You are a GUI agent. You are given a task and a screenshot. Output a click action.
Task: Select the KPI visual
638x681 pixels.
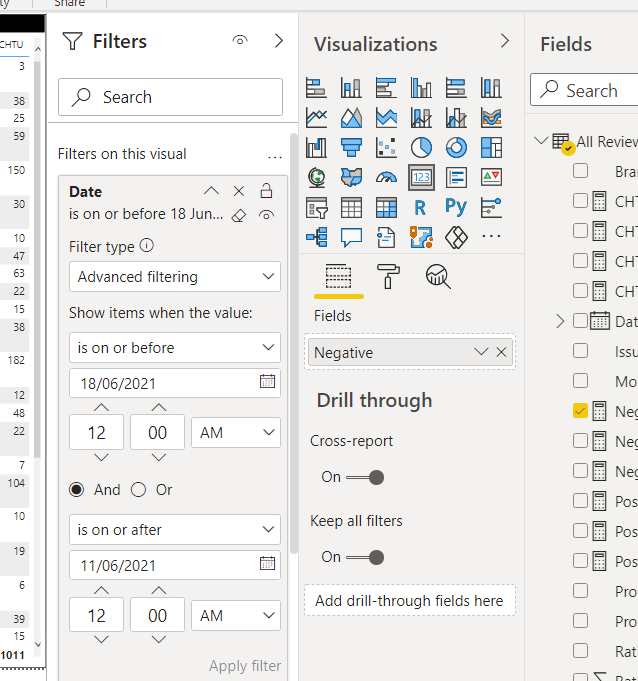point(491,177)
